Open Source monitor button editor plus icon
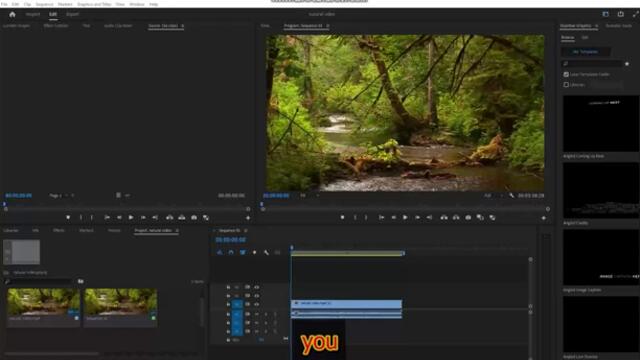640x360 pixels. [x=248, y=218]
